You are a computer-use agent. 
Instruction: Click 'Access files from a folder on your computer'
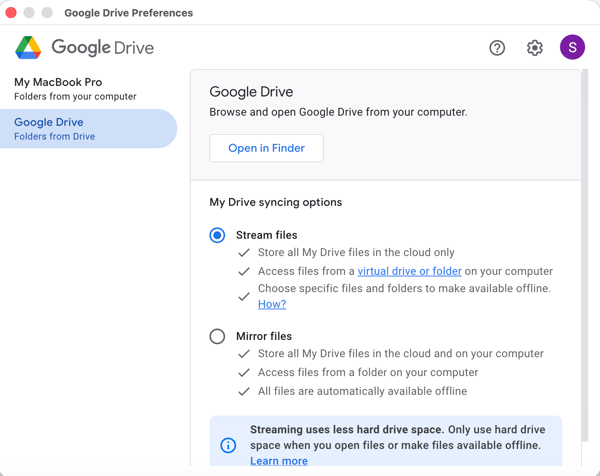pos(368,372)
